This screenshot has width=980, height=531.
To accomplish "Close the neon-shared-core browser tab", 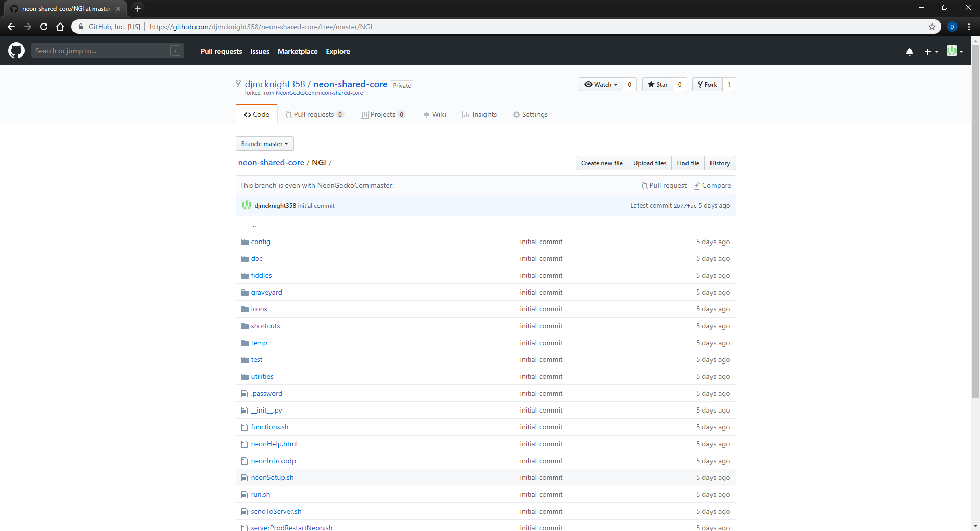I will (x=118, y=9).
